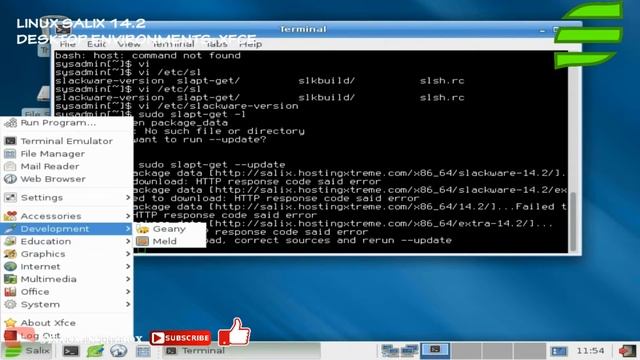Expand the Education submenu arrow

128,241
